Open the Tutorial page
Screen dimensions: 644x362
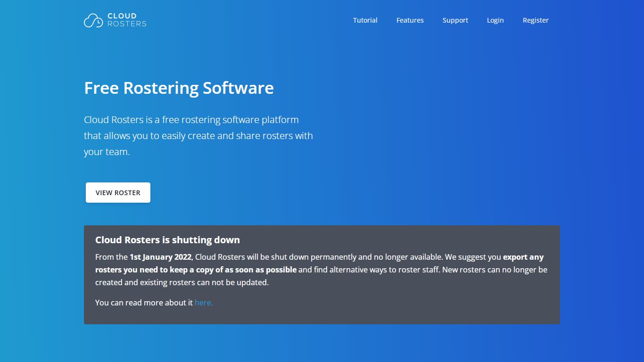[x=365, y=20]
